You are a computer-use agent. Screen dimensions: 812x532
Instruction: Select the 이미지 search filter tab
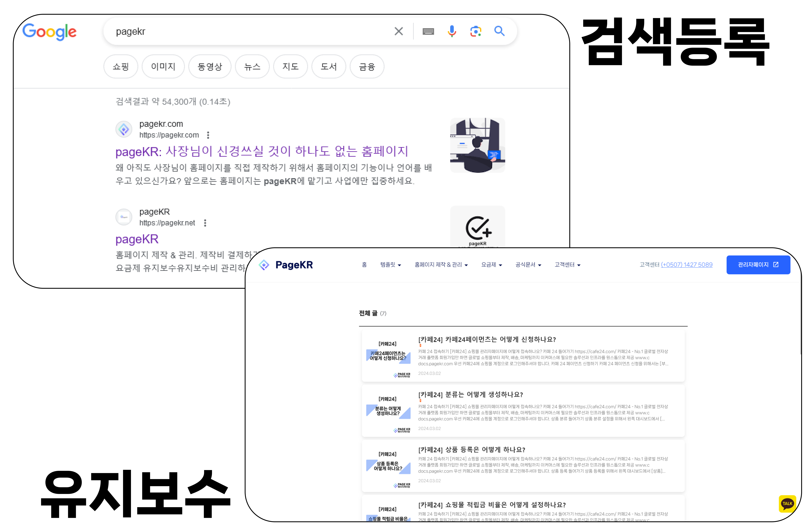[x=163, y=67]
